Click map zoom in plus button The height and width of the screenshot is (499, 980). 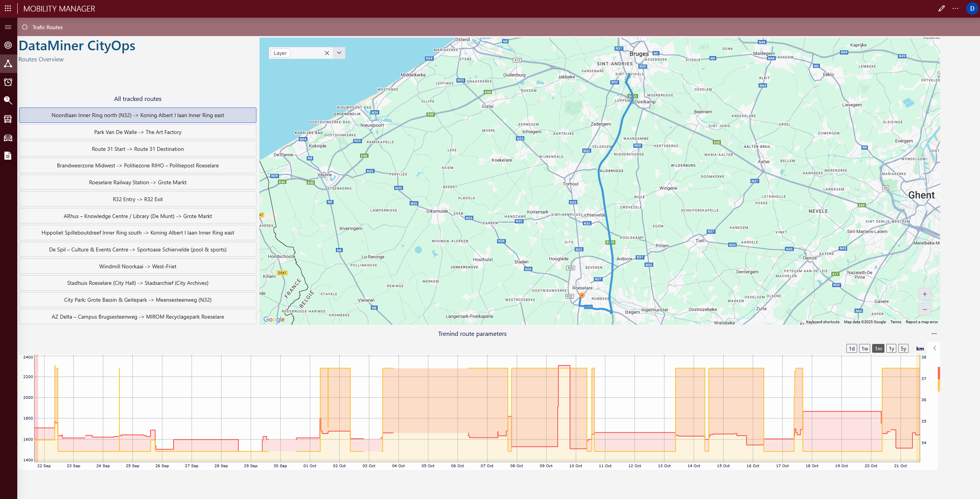925,294
